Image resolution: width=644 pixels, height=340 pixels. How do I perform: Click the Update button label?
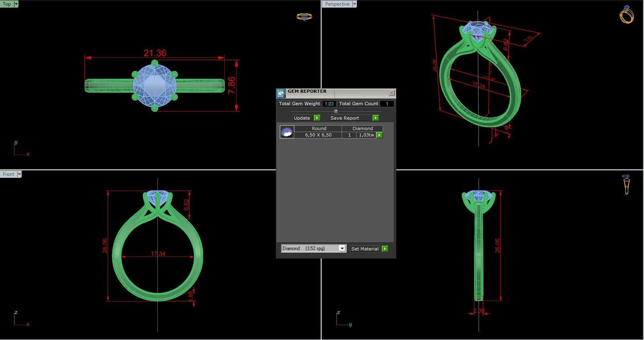click(302, 118)
